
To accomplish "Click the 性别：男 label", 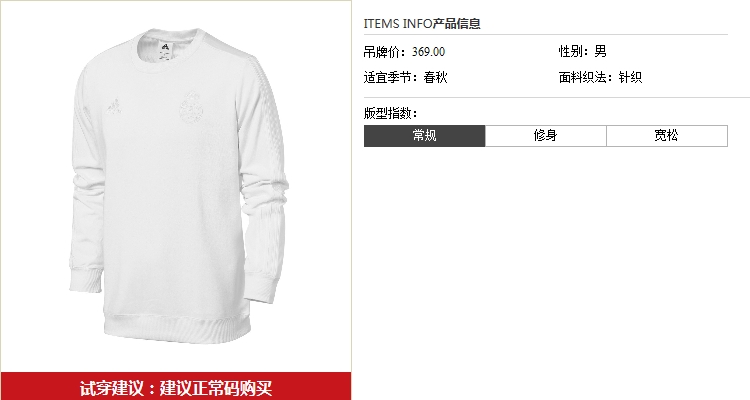I will [x=583, y=51].
